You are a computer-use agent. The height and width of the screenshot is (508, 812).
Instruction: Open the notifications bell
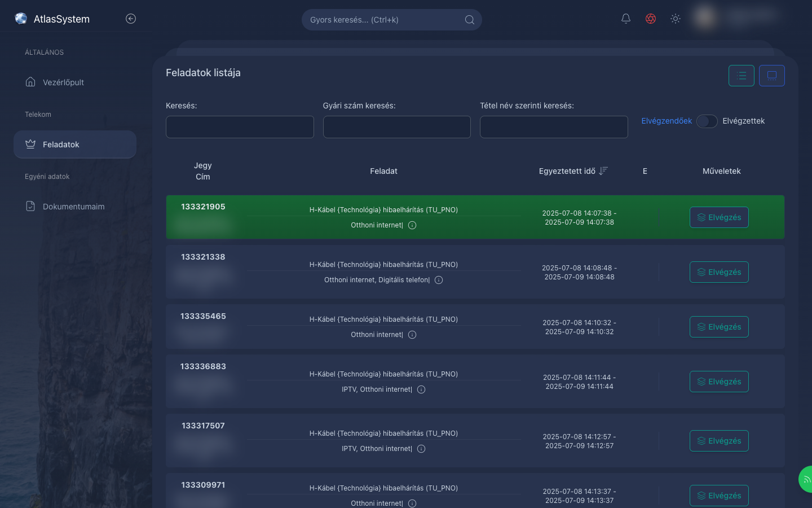click(x=626, y=19)
